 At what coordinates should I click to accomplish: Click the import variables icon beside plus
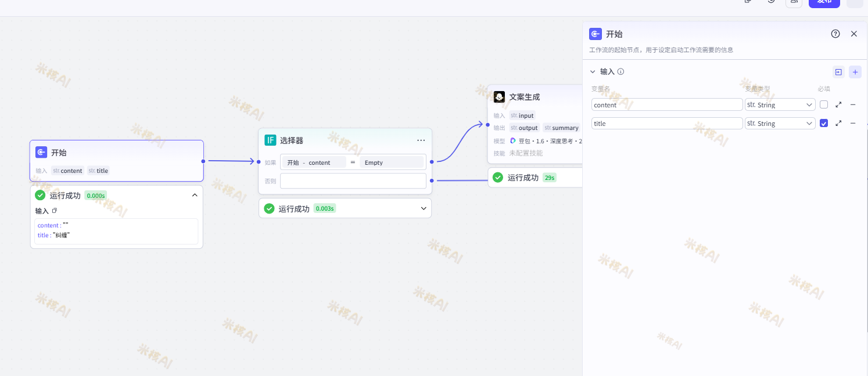point(838,72)
